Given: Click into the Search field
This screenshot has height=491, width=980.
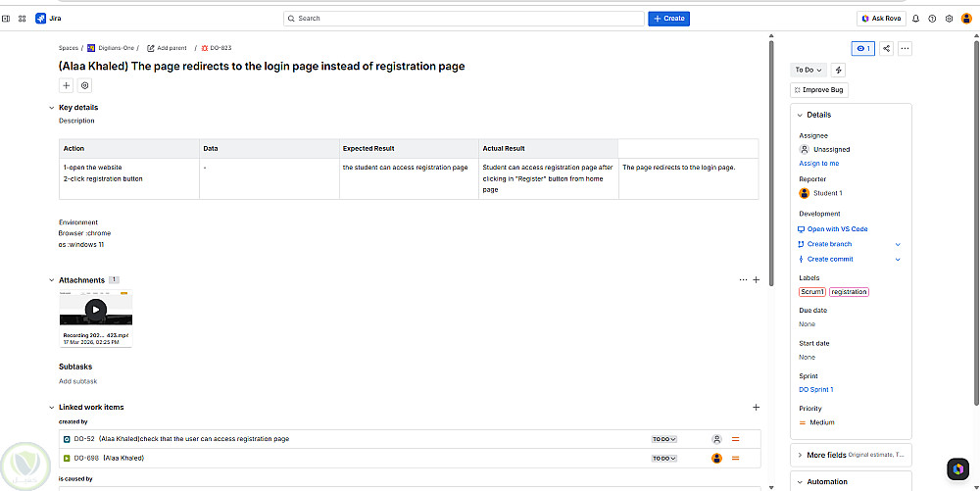Looking at the screenshot, I should coord(461,19).
